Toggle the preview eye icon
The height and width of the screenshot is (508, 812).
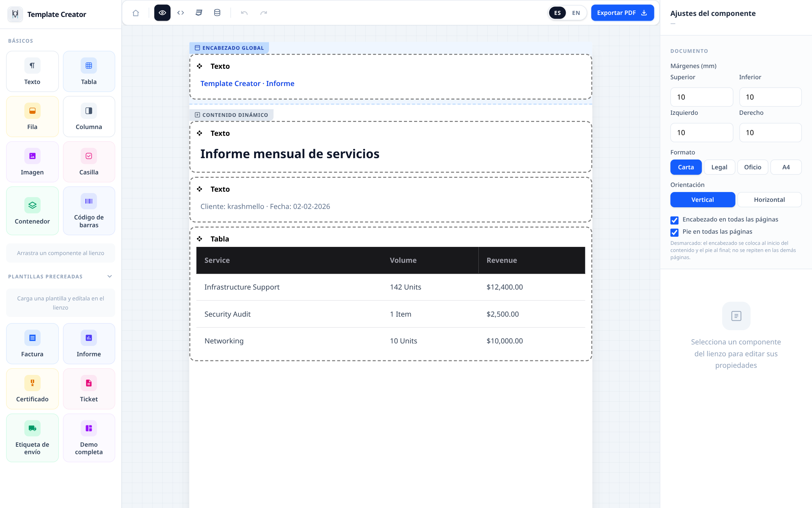162,13
